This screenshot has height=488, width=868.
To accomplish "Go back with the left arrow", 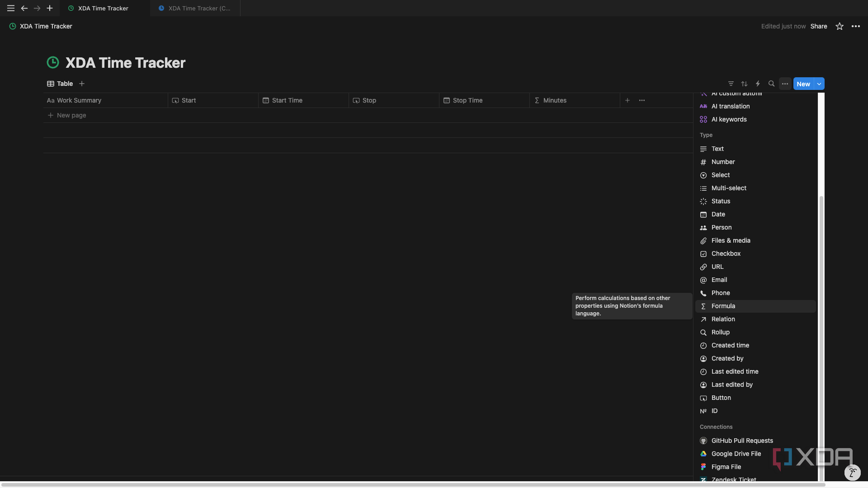I will 24,8.
